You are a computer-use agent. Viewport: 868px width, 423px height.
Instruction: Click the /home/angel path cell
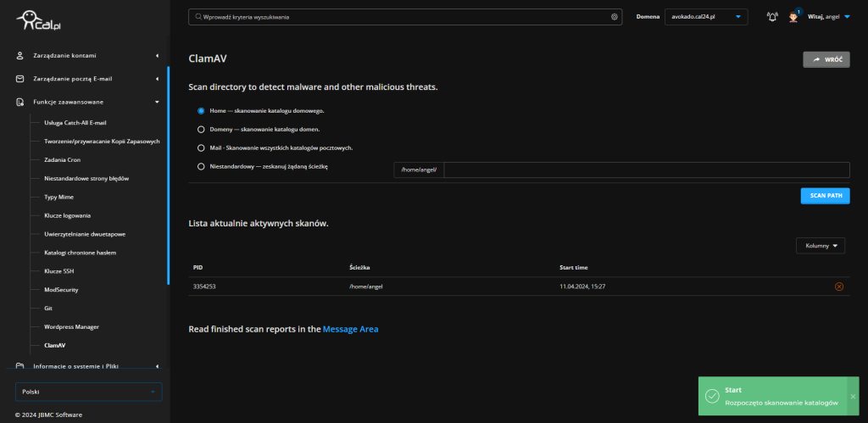coord(366,287)
